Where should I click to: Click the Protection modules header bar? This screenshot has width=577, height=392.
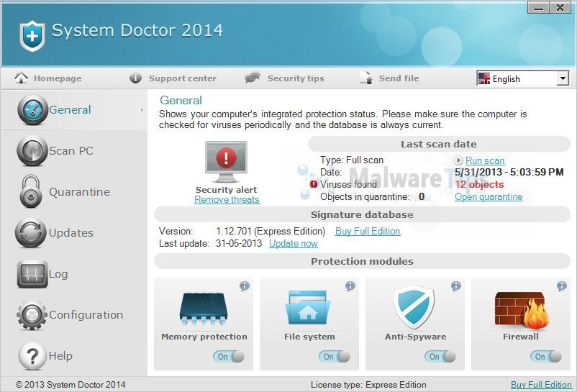[362, 261]
